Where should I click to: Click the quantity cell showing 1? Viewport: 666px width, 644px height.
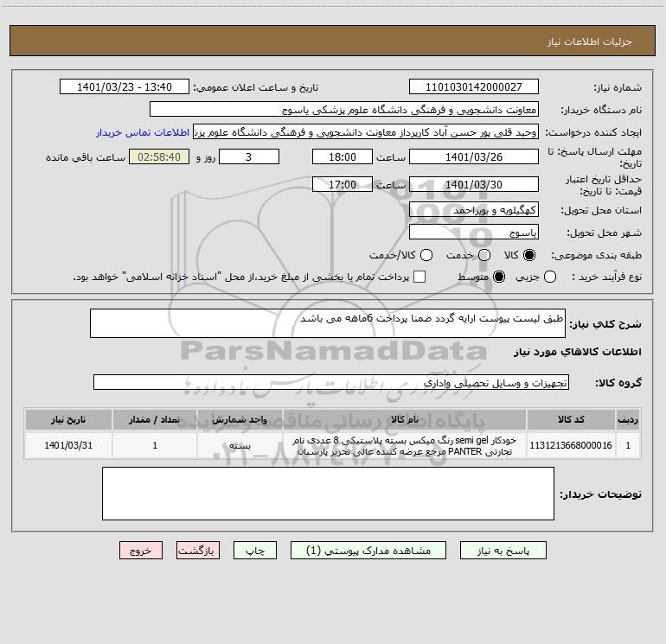[155, 445]
